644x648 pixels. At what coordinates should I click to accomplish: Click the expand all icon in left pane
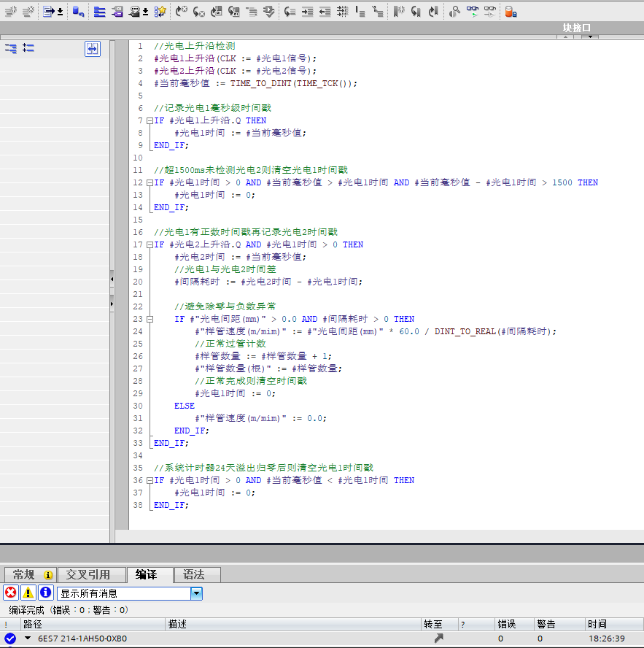(x=28, y=48)
